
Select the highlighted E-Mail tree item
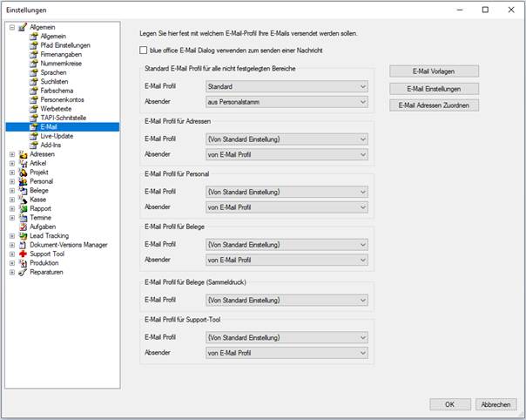coord(63,127)
